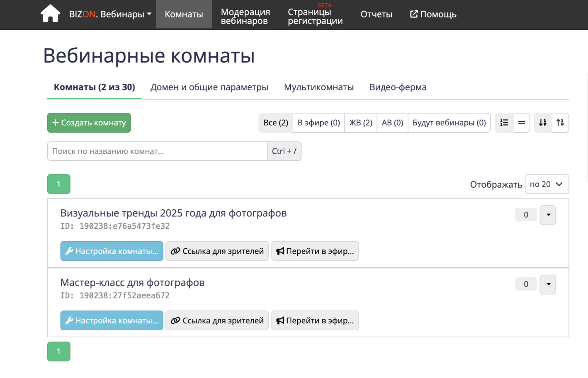Switch to the Мультикомнаты tab

318,87
